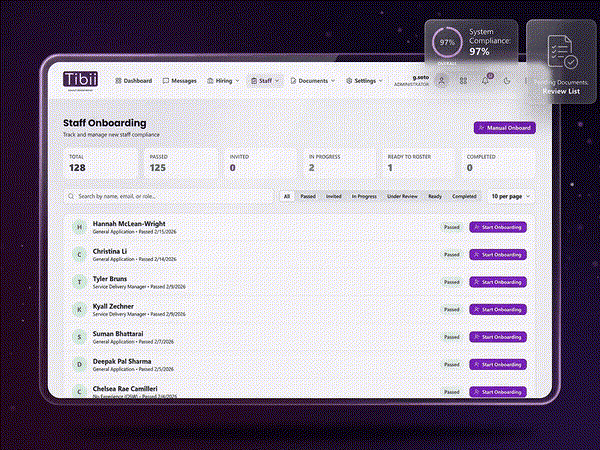
Task: Click the 97% compliance progress ring
Action: pyautogui.click(x=447, y=42)
